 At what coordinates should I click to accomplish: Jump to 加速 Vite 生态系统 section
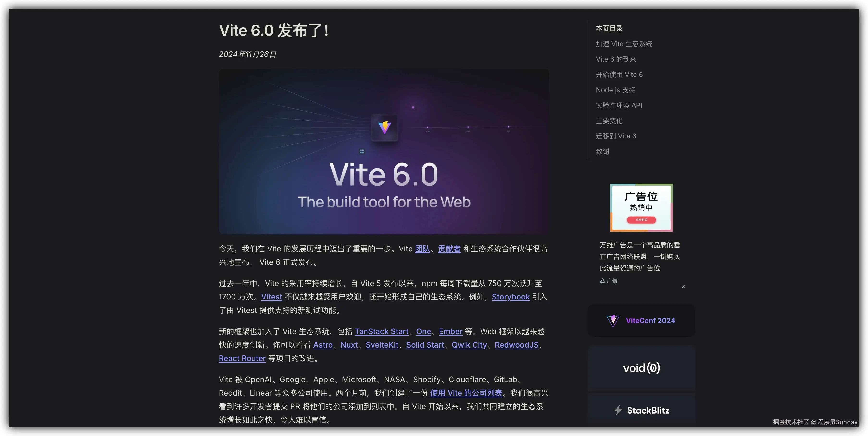(624, 44)
